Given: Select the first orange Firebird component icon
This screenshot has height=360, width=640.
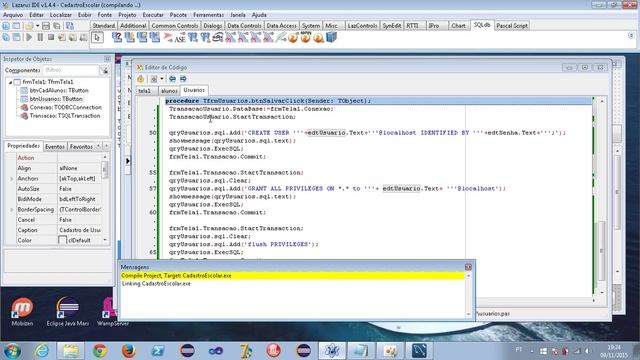Looking at the screenshot, I should [x=293, y=38].
